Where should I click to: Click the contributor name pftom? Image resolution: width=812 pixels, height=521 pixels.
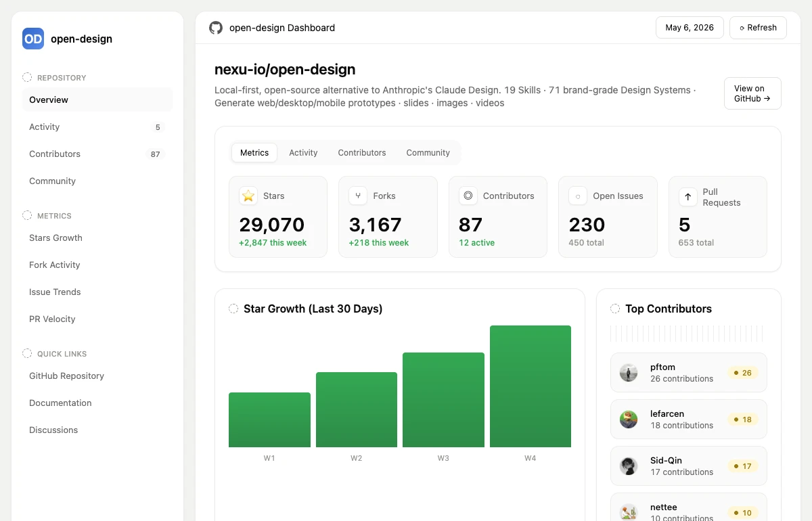tap(663, 367)
